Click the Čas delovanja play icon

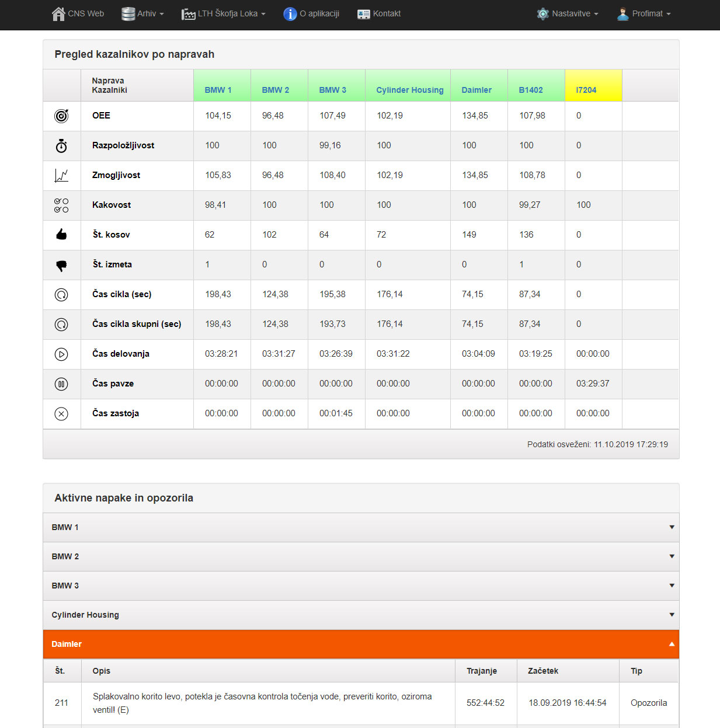click(61, 354)
